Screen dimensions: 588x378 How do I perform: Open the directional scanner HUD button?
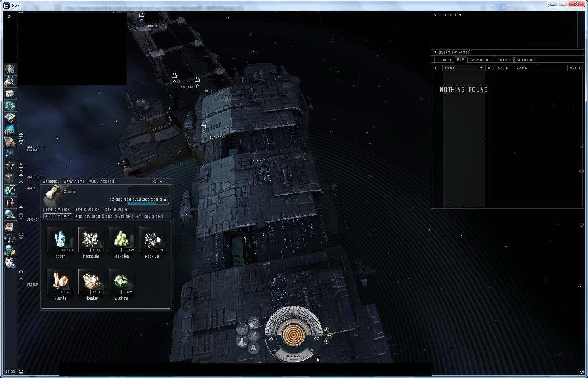tap(254, 335)
